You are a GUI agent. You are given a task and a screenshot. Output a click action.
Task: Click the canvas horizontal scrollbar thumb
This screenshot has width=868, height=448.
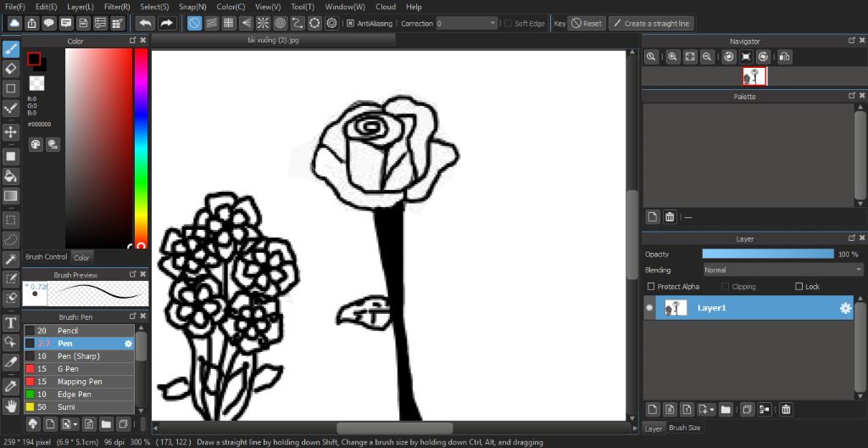[x=395, y=428]
